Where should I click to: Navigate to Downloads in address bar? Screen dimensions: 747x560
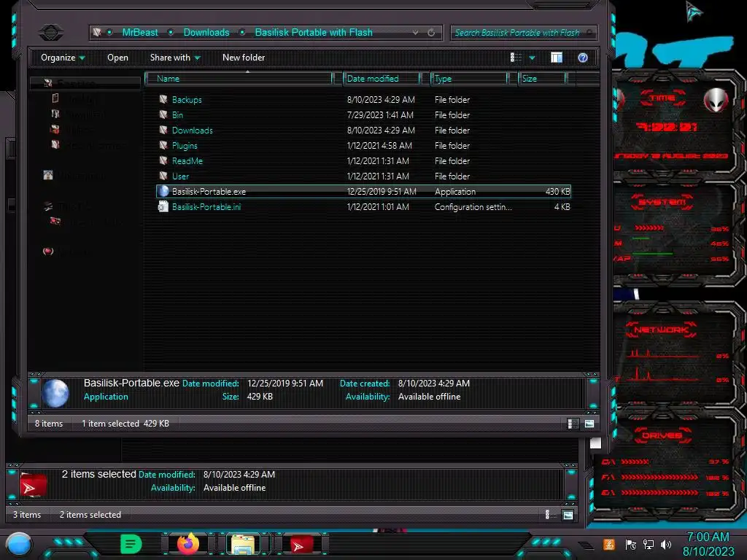click(206, 32)
